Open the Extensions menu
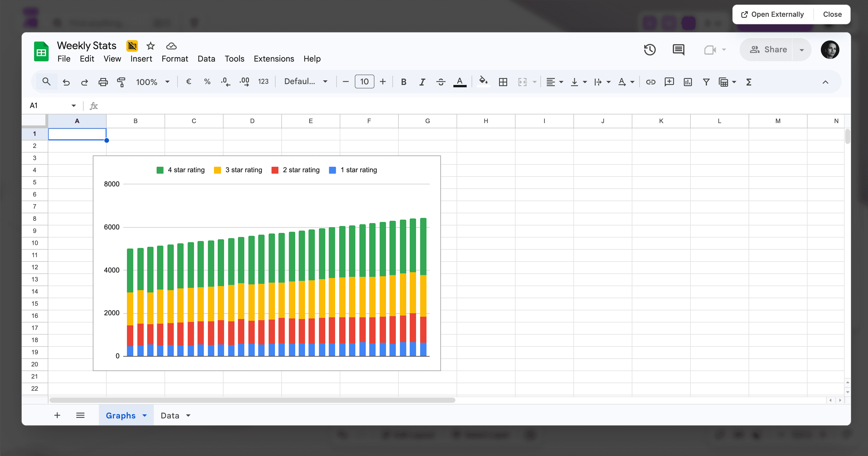The height and width of the screenshot is (456, 868). click(274, 59)
